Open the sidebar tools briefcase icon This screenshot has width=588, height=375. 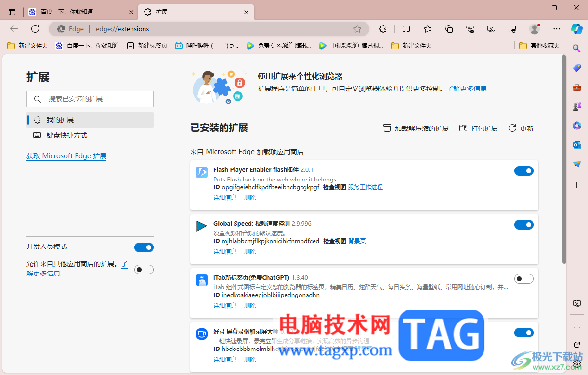576,87
